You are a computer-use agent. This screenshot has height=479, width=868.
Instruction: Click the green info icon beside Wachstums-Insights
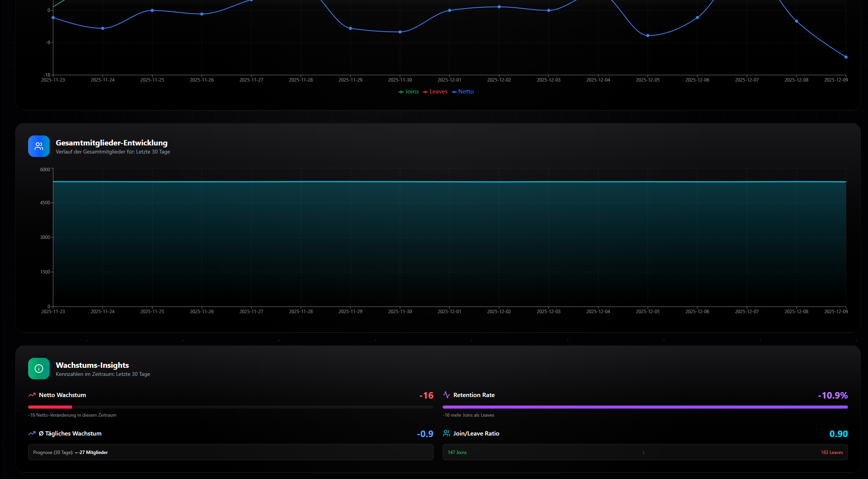[39, 369]
